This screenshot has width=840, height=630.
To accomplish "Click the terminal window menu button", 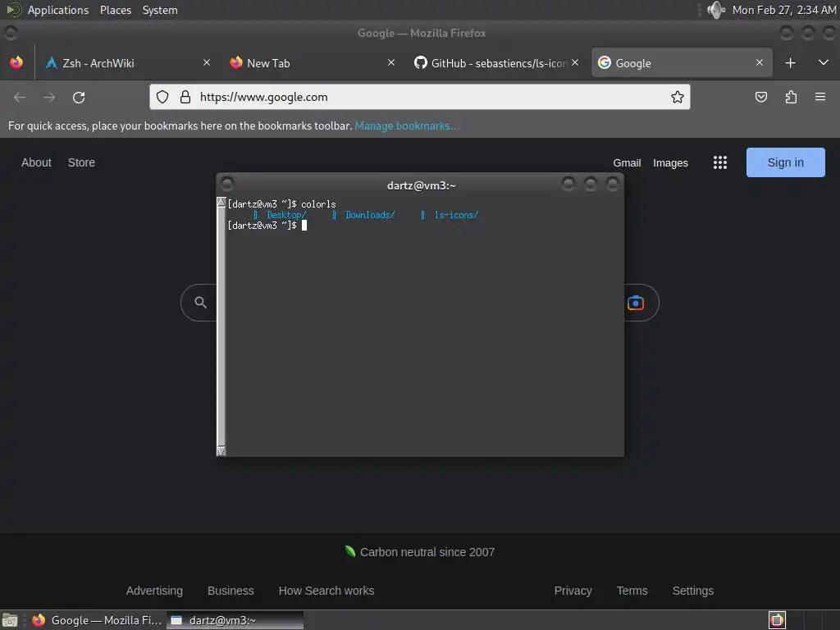I will coord(227,185).
